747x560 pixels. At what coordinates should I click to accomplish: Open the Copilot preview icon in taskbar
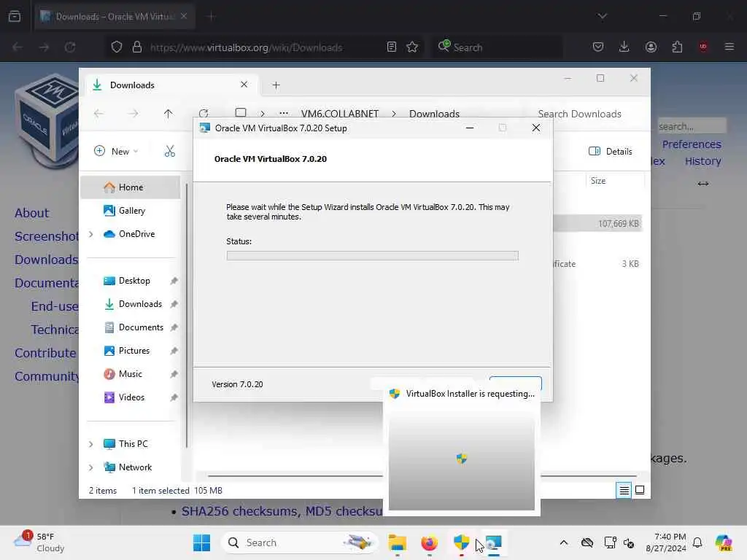pyautogui.click(x=724, y=542)
